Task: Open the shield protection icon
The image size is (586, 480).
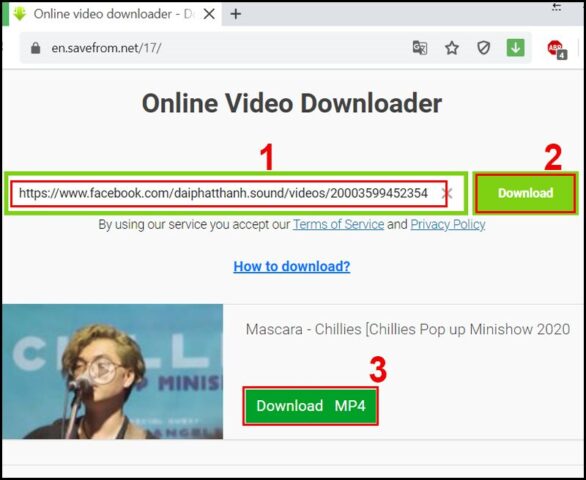Action: tap(484, 48)
